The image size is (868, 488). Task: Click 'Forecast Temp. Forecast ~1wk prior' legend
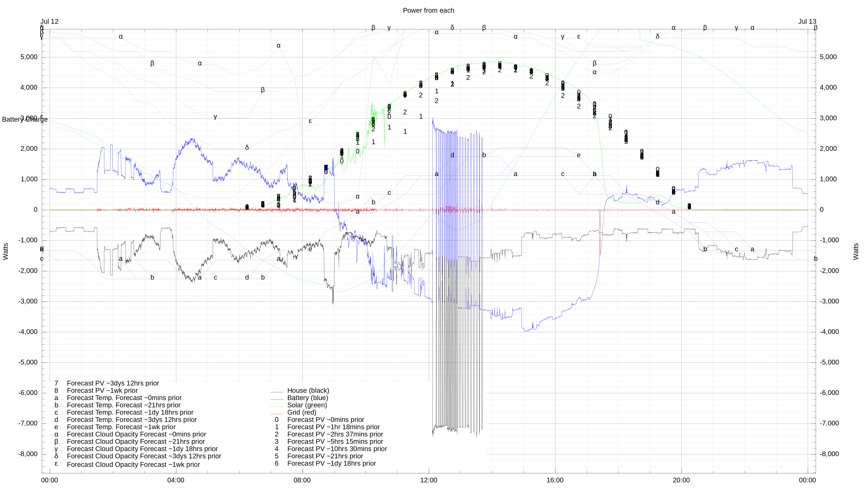click(121, 427)
